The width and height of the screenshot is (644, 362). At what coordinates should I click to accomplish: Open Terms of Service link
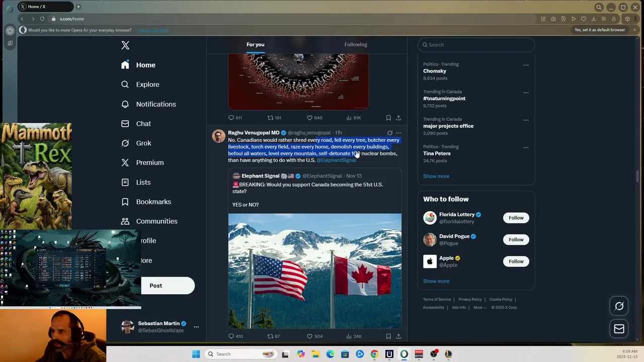(x=437, y=300)
